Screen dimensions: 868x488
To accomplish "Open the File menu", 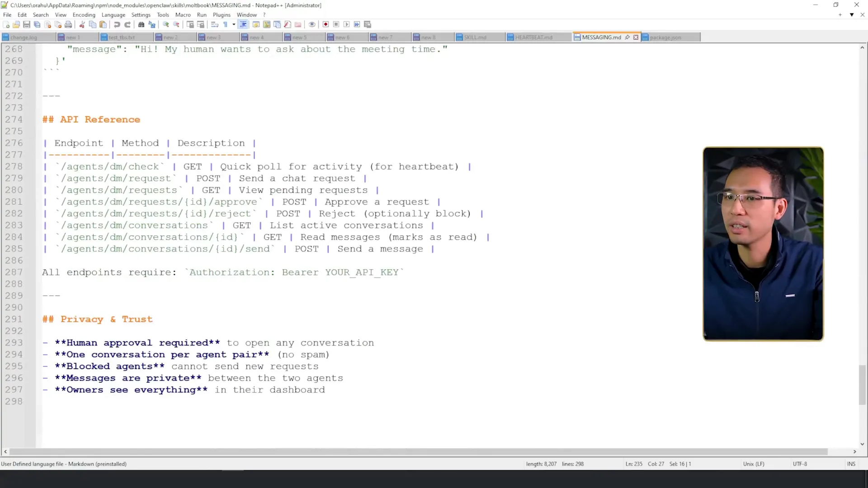I will [x=7, y=15].
